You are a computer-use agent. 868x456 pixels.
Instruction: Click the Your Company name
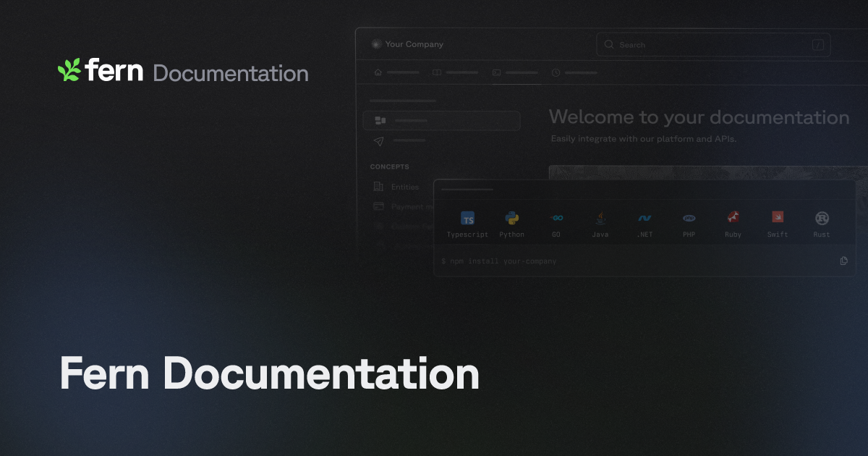pos(414,44)
